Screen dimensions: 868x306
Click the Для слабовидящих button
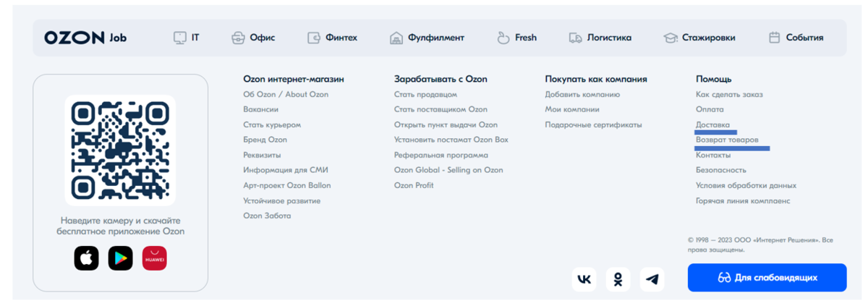pos(767,278)
